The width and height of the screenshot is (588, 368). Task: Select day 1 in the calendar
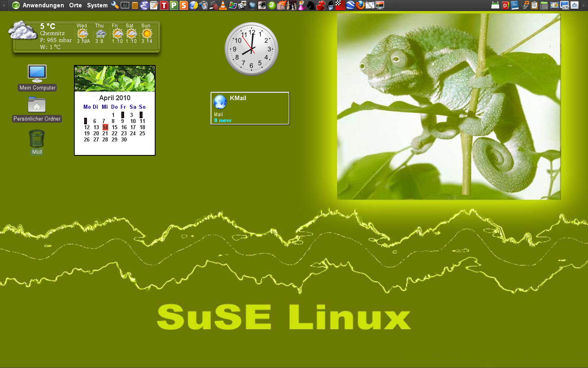coord(113,115)
